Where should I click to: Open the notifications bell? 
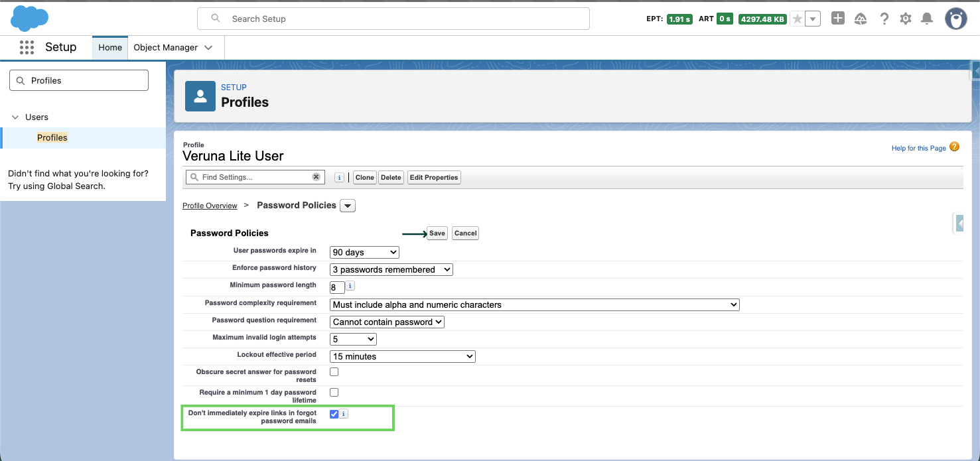(928, 19)
